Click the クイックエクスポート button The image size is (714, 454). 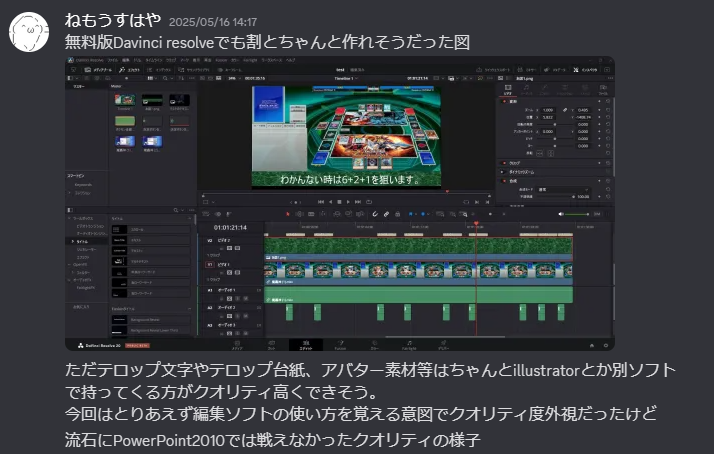click(494, 70)
